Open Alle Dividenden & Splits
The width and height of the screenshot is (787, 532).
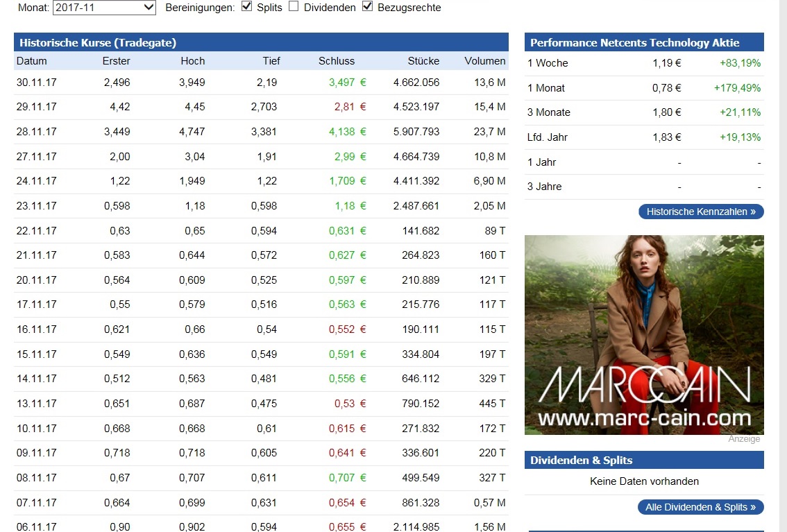(700, 507)
